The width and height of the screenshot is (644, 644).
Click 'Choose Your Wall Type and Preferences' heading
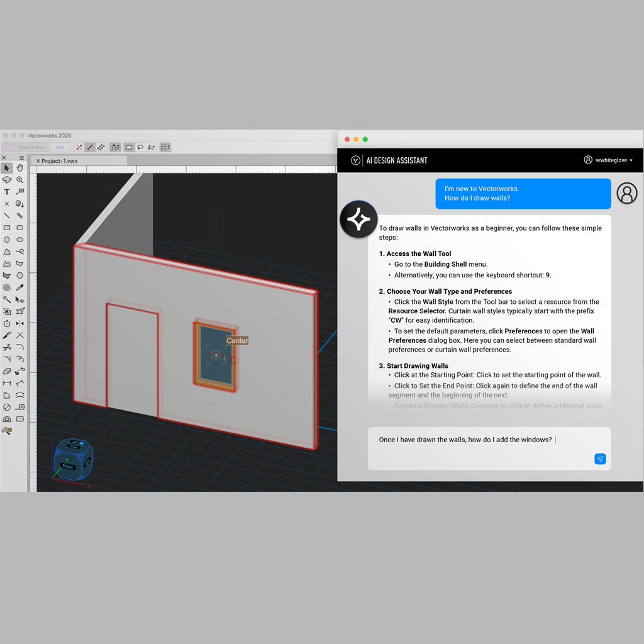coord(445,292)
